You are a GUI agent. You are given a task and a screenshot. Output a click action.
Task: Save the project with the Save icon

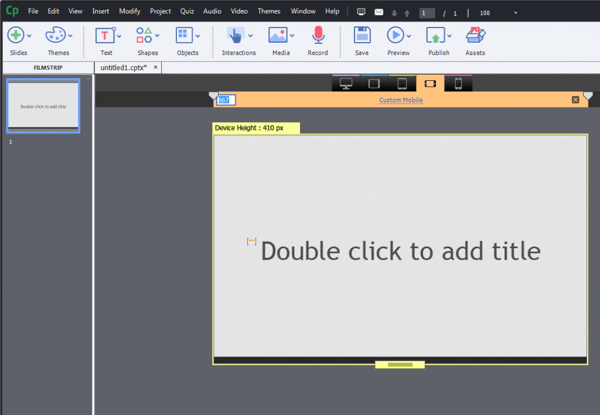362,35
